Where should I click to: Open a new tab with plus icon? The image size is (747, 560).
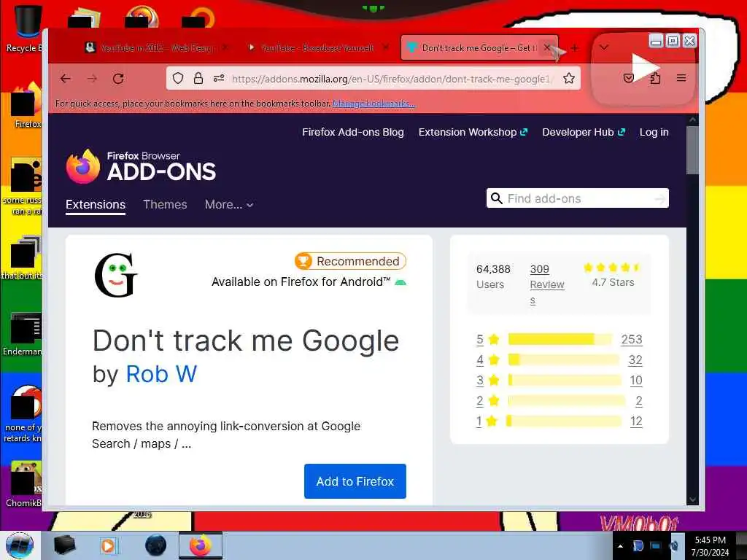(x=575, y=48)
